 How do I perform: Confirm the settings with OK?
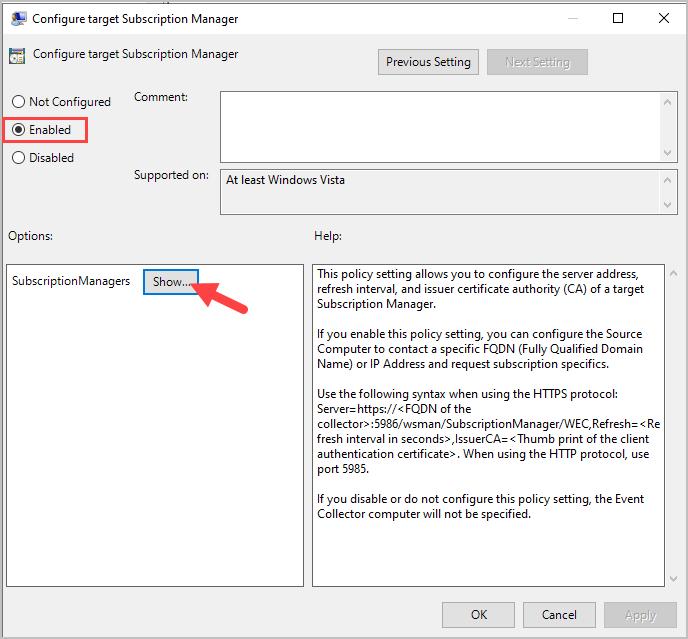479,615
